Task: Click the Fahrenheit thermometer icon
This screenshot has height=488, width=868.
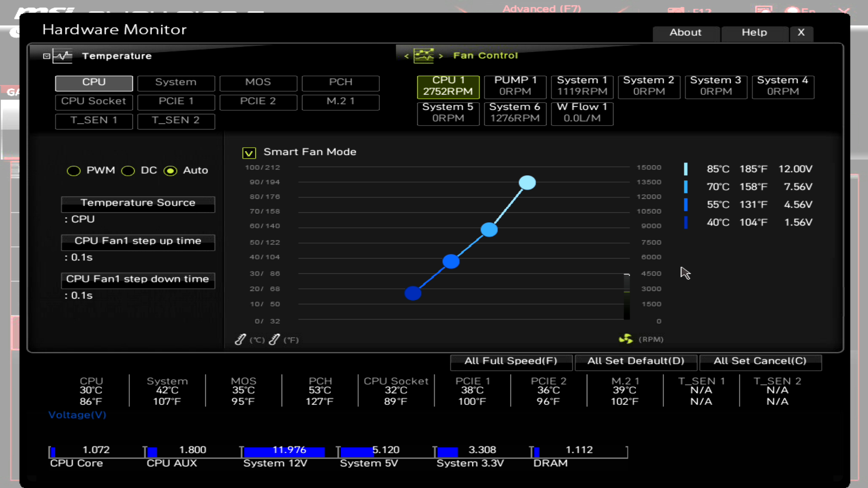Action: pos(274,339)
